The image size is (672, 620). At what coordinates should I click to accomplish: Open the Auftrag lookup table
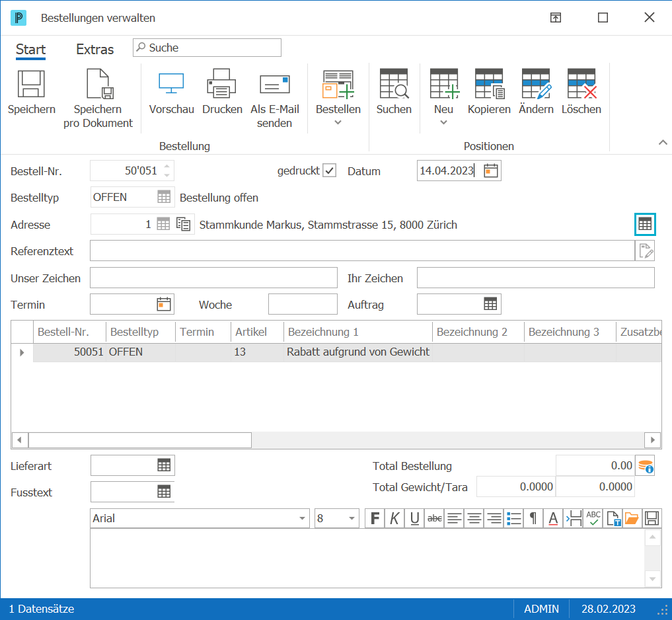pos(490,305)
